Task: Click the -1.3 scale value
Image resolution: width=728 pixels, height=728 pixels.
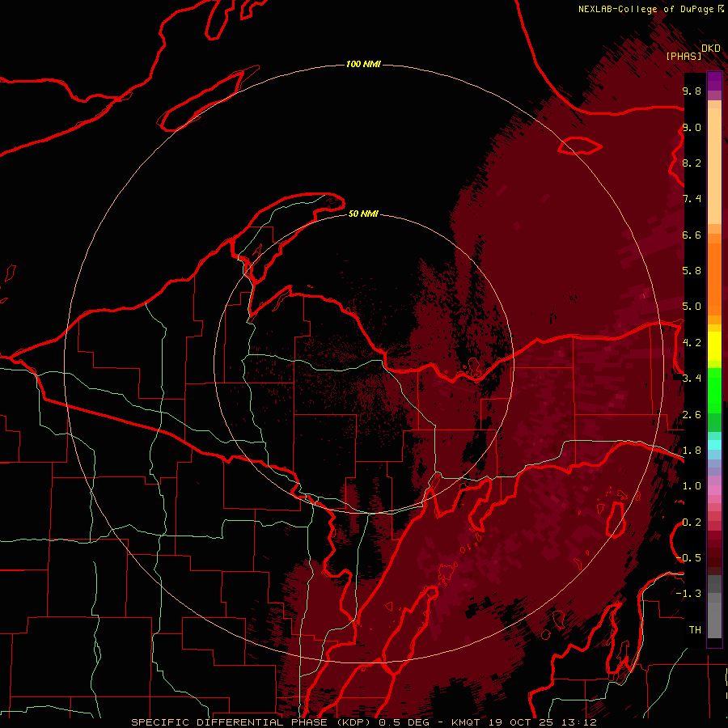Action: click(689, 594)
